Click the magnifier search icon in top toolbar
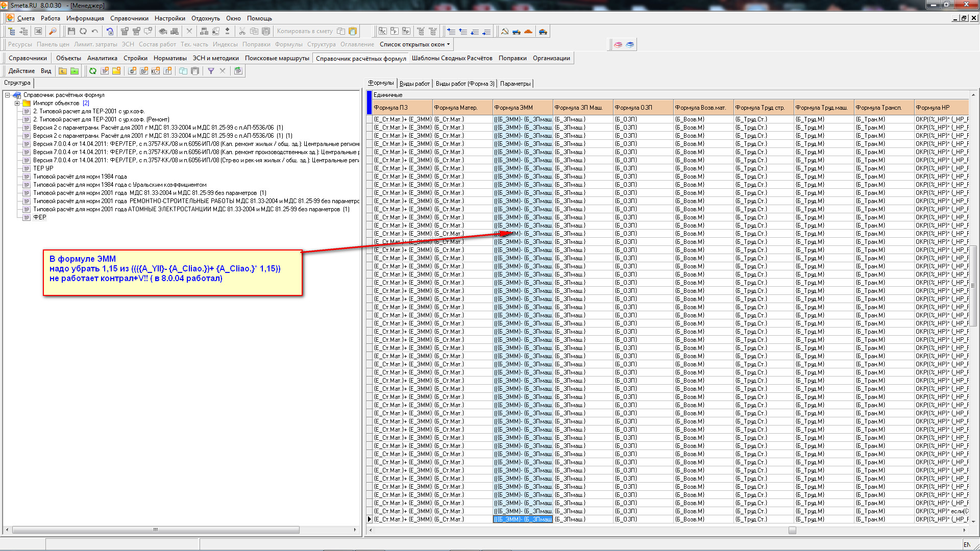Screen dimensions: 980x551 [53, 32]
